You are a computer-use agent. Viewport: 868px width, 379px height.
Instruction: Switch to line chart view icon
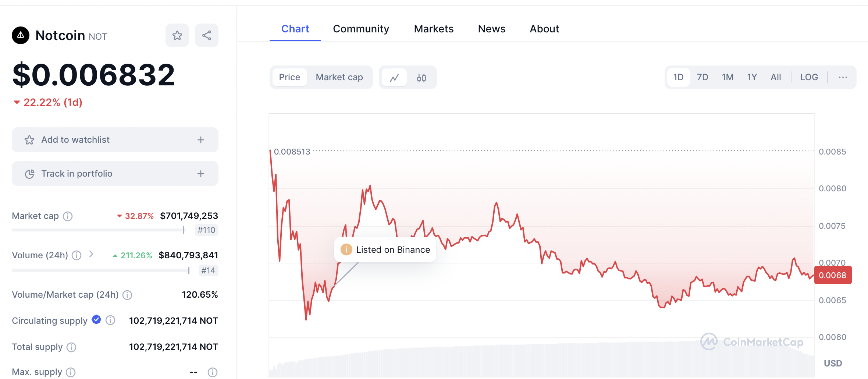click(x=394, y=78)
